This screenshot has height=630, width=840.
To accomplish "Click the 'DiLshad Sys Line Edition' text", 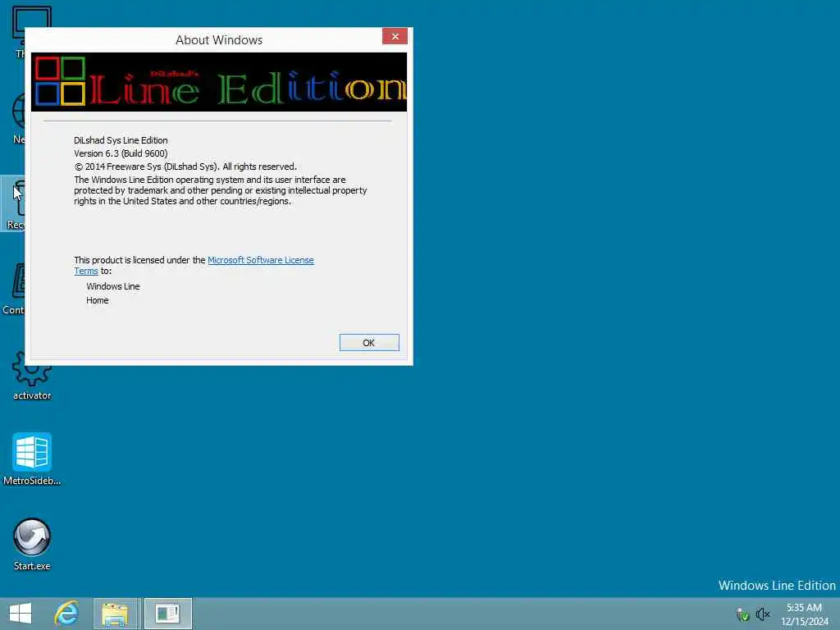I will (121, 140).
